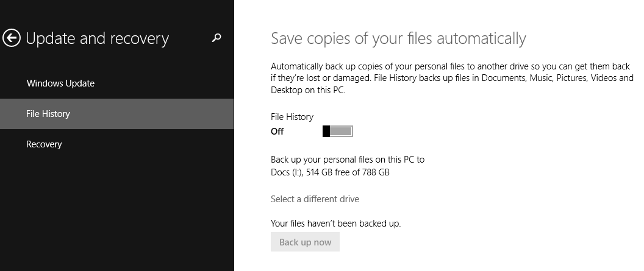Click the gray track of the File History switch
Image resolution: width=644 pixels, height=271 pixels.
pos(342,132)
